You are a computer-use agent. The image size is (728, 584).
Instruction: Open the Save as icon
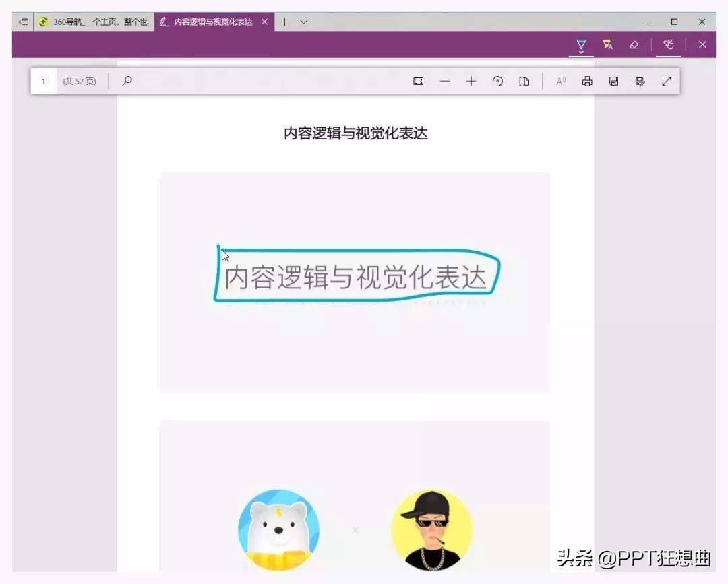click(640, 82)
